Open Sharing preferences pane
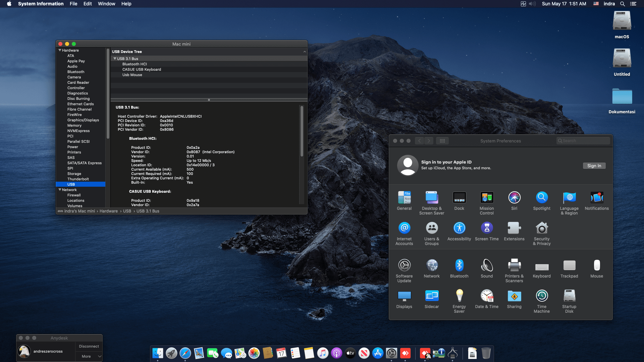This screenshot has height=362, width=644. 514,299
